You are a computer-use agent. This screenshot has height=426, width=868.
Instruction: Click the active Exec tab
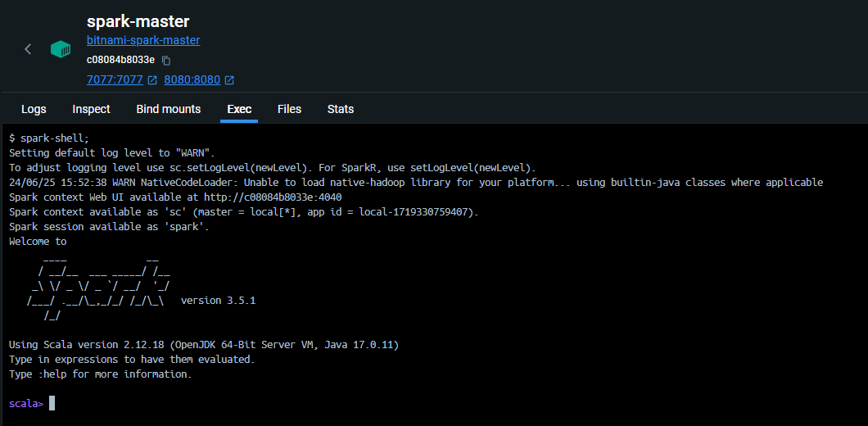click(x=239, y=109)
